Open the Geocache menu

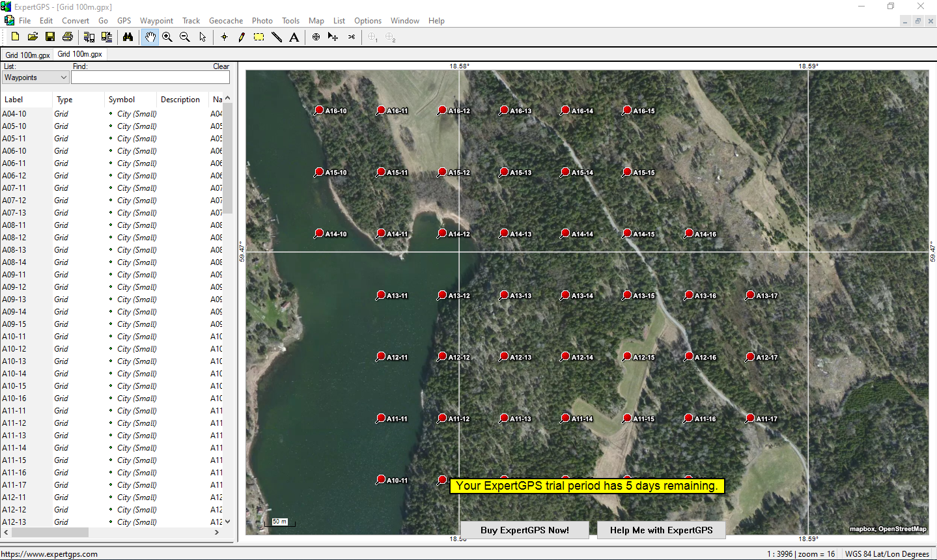tap(226, 21)
